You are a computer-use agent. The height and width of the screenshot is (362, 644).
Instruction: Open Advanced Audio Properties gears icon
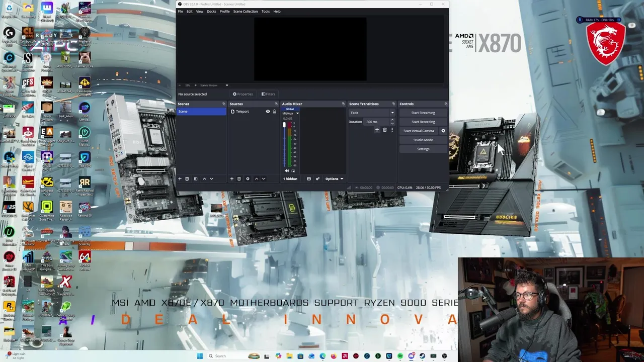click(x=317, y=178)
